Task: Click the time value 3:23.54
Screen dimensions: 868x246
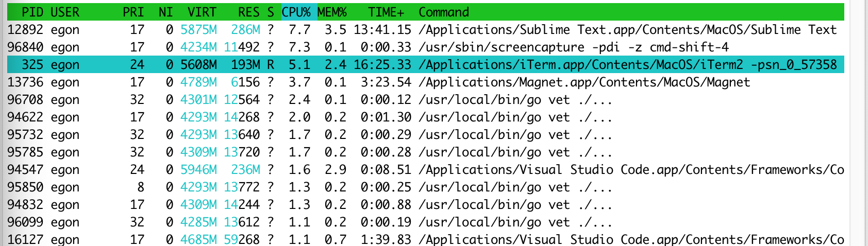Action: (386, 82)
